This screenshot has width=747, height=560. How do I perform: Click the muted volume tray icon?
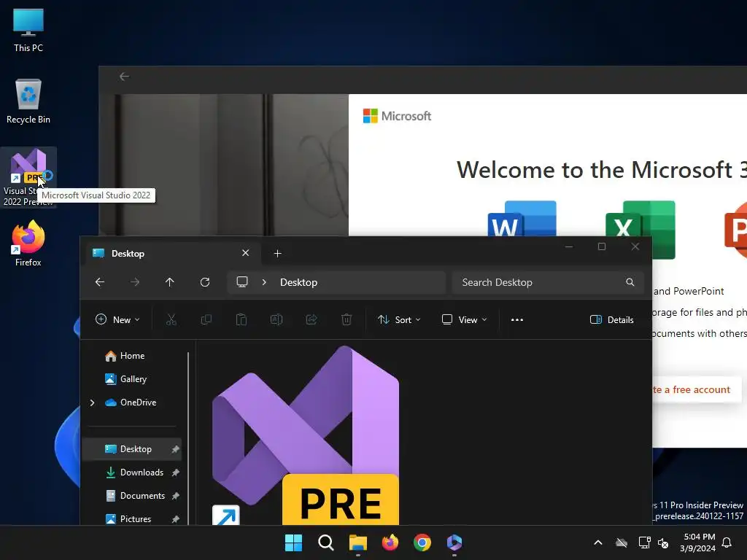pos(663,542)
